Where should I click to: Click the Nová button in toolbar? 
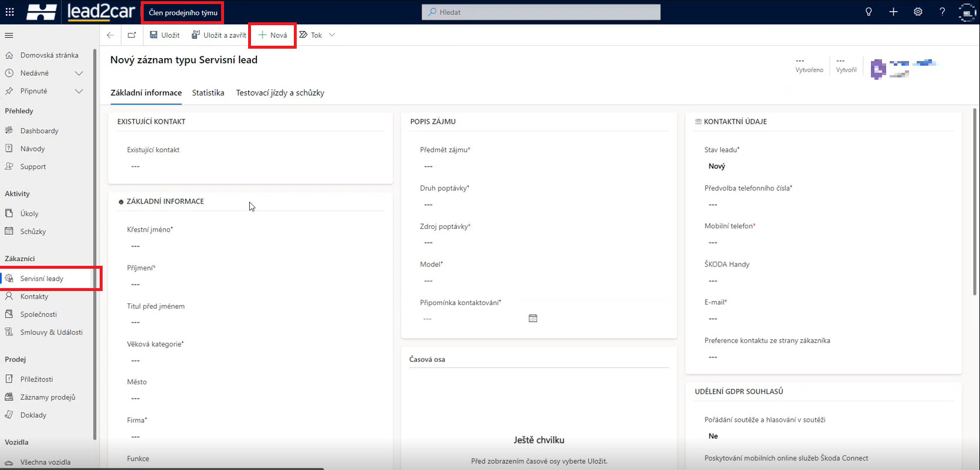273,35
